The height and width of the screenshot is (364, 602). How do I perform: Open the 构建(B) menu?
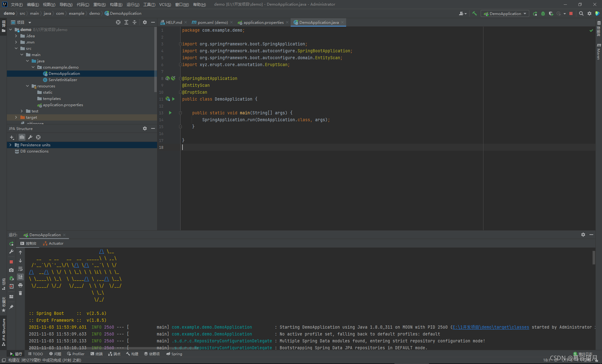tap(116, 4)
